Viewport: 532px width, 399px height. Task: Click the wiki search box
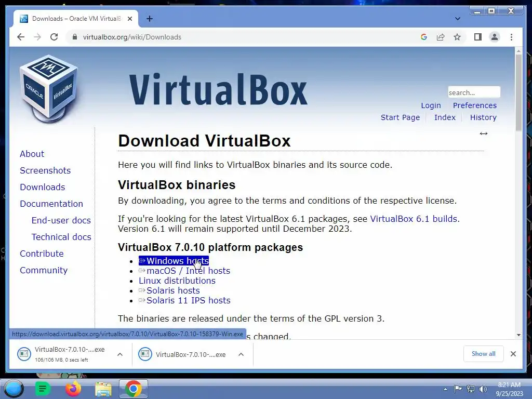[474, 92]
